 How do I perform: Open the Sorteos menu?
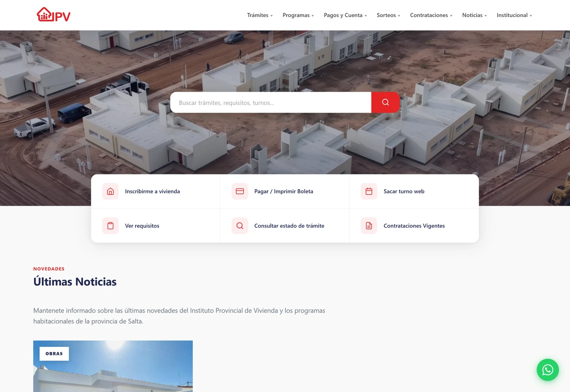[x=389, y=15]
